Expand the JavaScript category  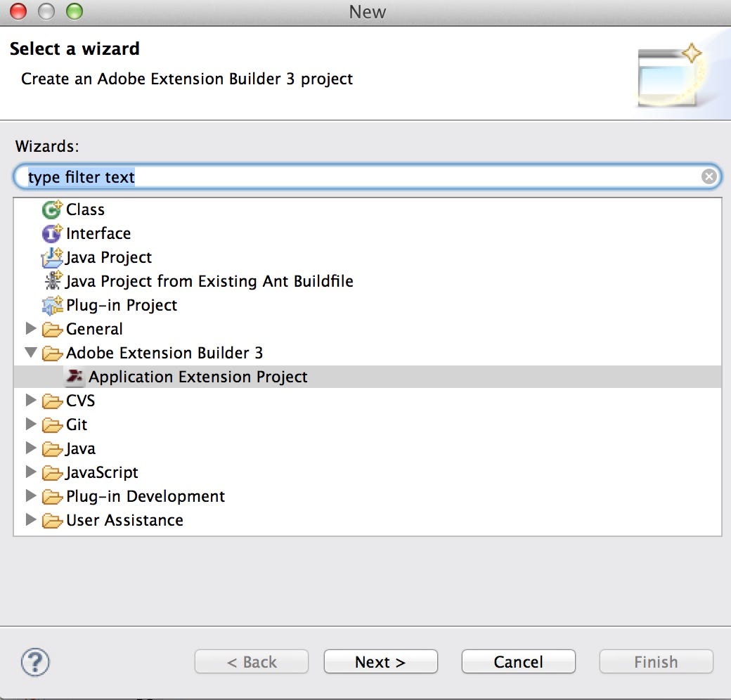pos(31,472)
